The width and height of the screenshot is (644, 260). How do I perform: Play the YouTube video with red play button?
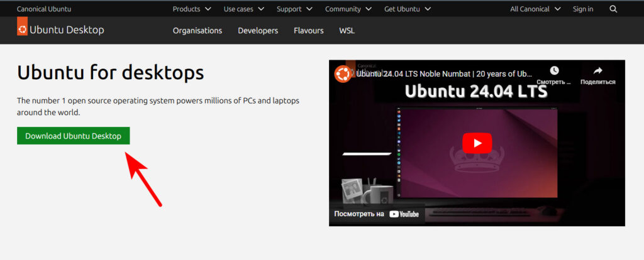(x=477, y=143)
